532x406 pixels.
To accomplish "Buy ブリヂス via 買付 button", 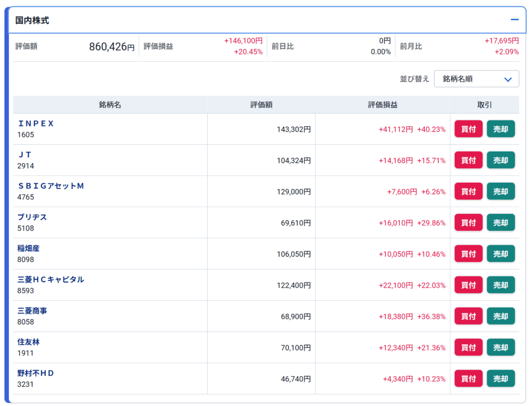I will (468, 223).
